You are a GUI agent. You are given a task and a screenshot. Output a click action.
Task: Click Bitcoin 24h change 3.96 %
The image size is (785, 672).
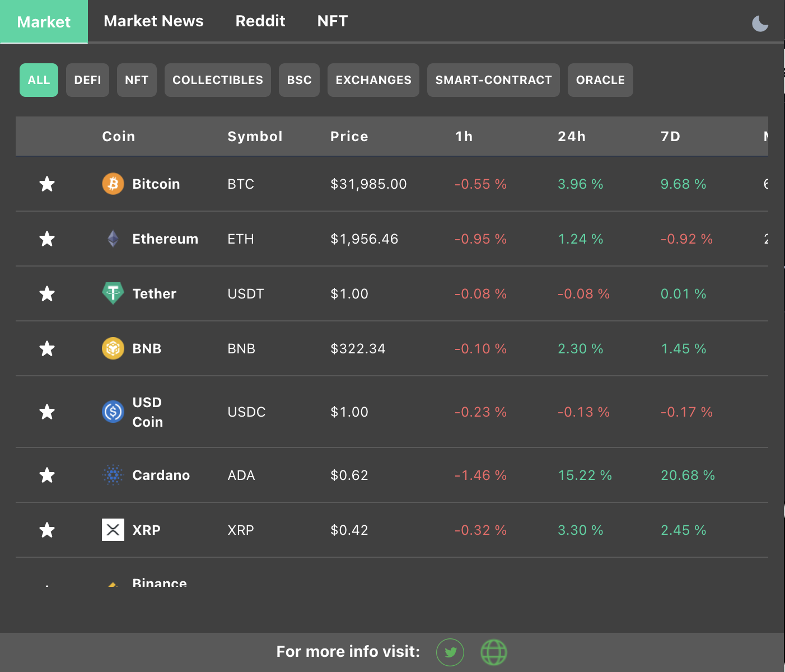(x=581, y=184)
